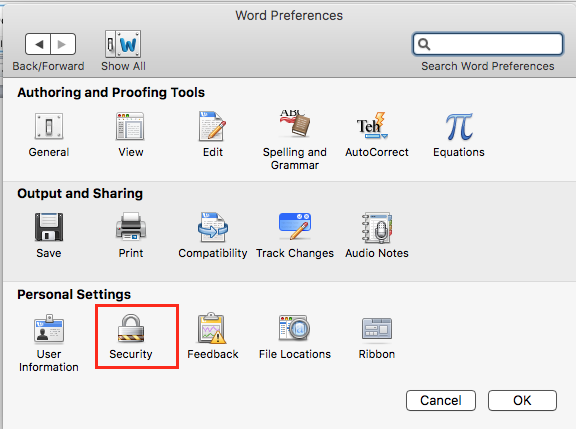
Task: Open the General preferences icon
Action: pyautogui.click(x=49, y=126)
